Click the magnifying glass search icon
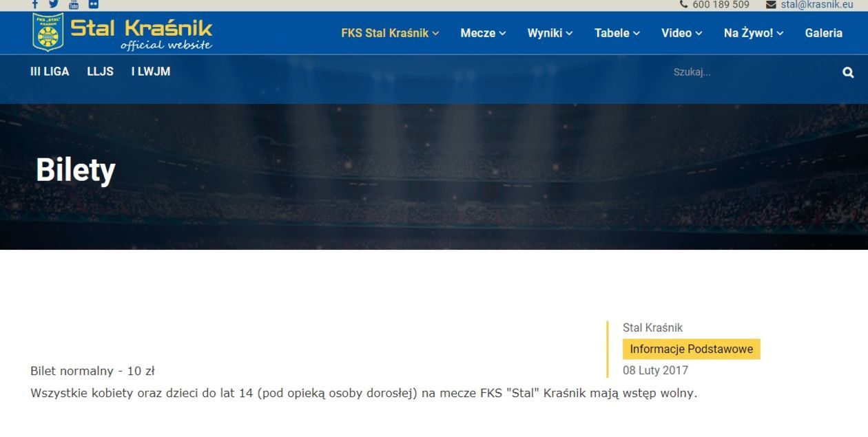 coord(848,72)
